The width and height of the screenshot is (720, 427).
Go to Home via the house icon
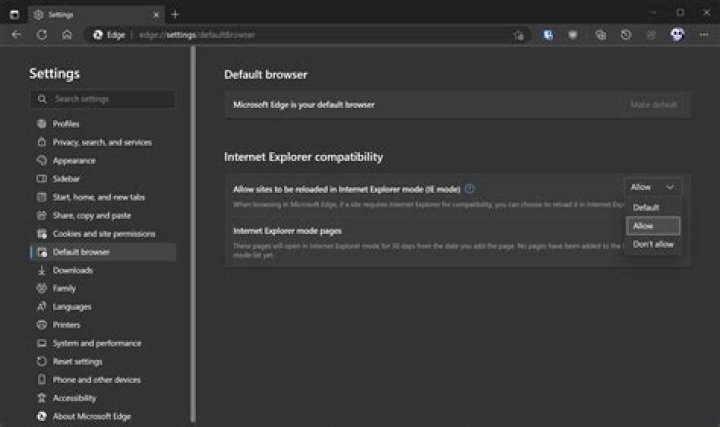pos(67,34)
